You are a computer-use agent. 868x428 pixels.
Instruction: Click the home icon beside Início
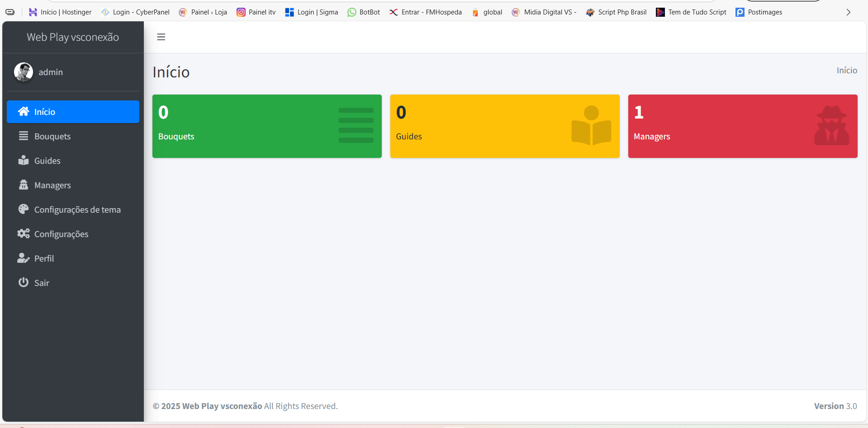pyautogui.click(x=24, y=112)
